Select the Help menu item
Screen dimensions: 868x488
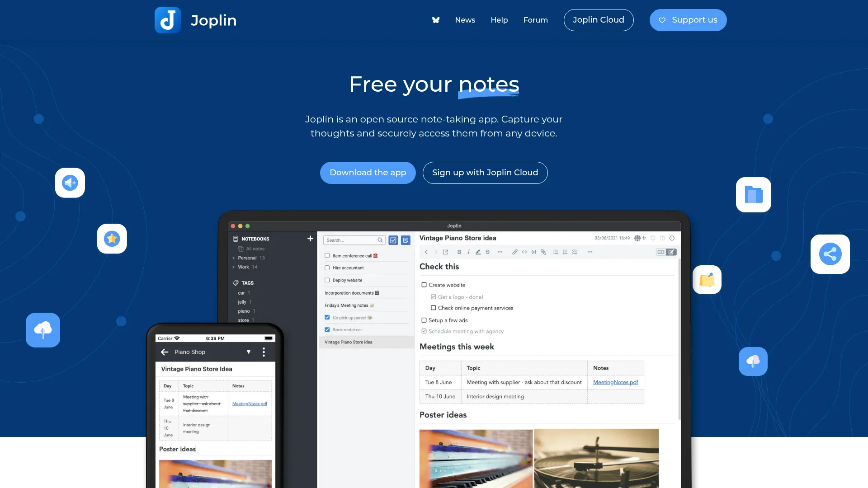click(x=499, y=20)
